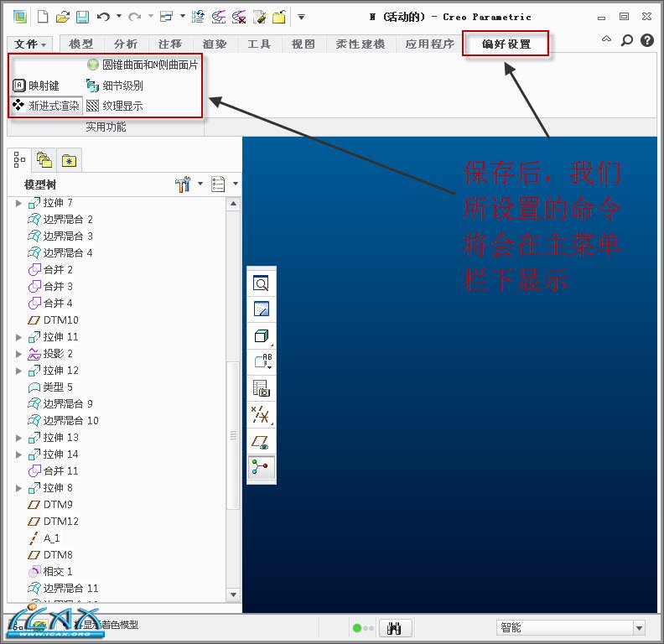Screen dimensions: 664x644
Task: Switch to the 注释 ribbon tab
Action: pyautogui.click(x=170, y=44)
